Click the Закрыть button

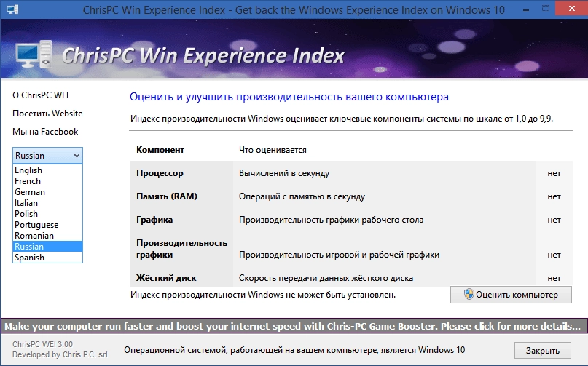point(543,351)
